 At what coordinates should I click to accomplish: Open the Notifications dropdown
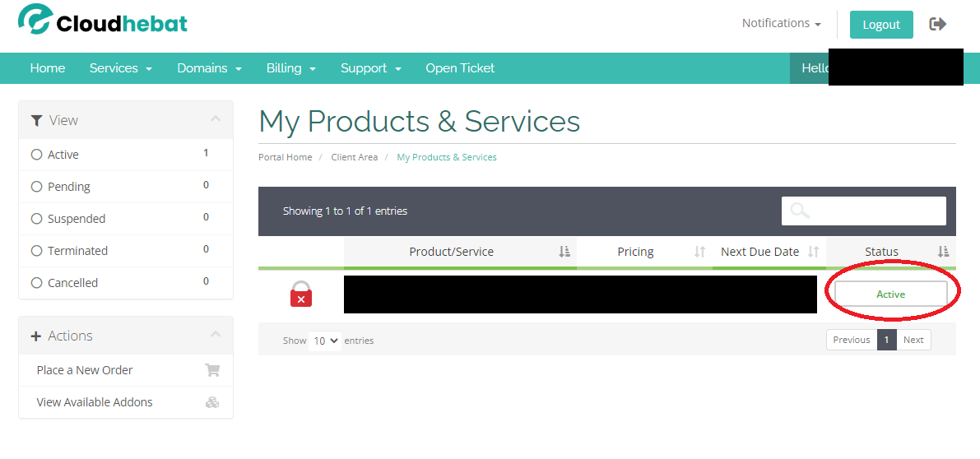781,23
